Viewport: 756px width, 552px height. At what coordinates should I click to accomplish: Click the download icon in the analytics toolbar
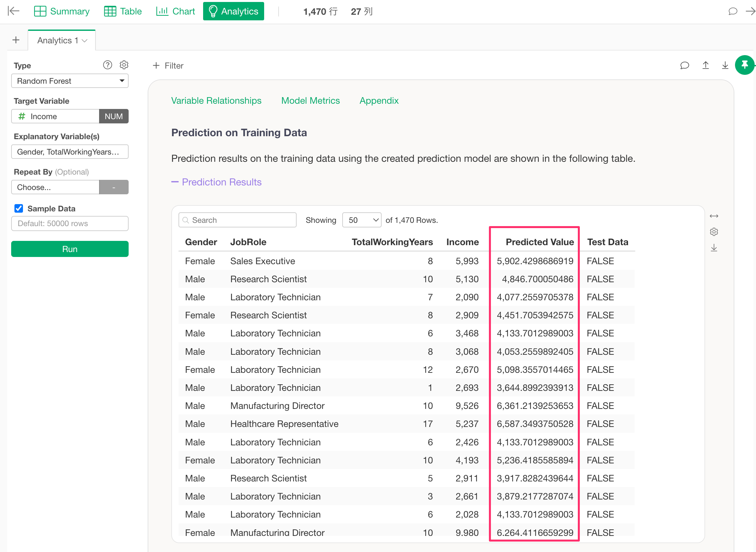(x=725, y=66)
